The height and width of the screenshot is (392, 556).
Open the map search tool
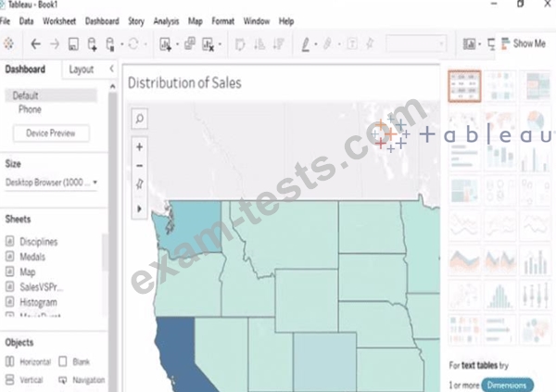click(139, 119)
